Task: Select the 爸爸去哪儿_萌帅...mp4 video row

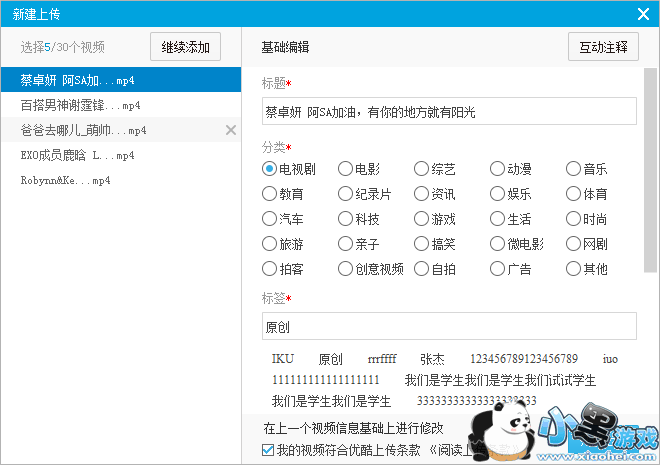Action: (121, 130)
